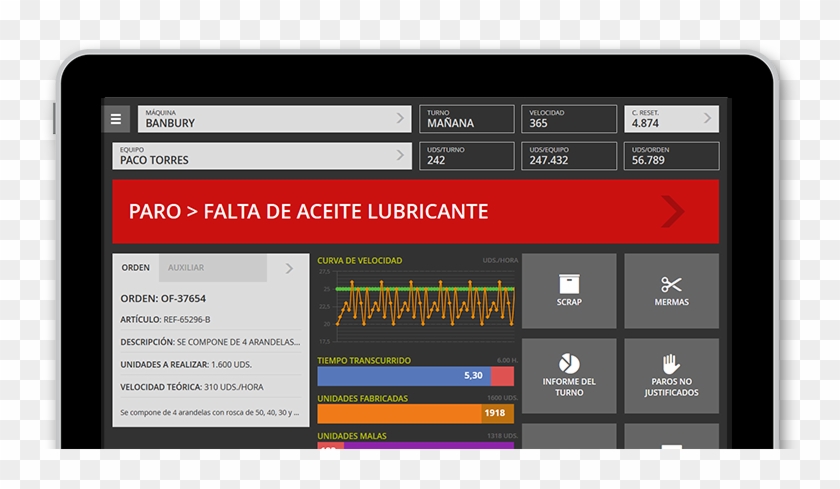Click the Scrap box icon tile
The width and height of the screenshot is (840, 489).
pyautogui.click(x=569, y=291)
